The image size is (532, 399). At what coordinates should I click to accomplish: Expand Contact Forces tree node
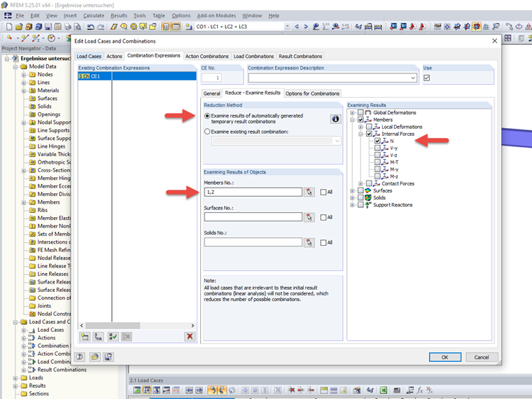[x=360, y=183]
